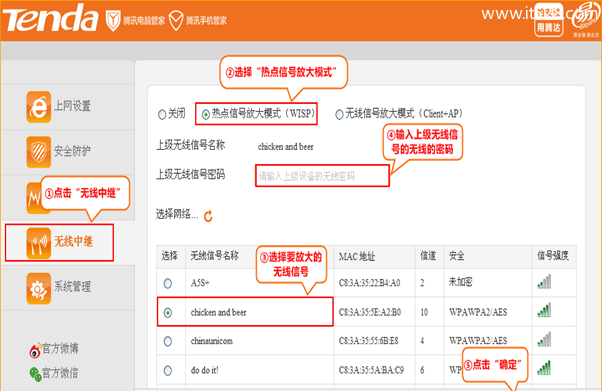Click signal strength bars for chinaunicom

544,340
